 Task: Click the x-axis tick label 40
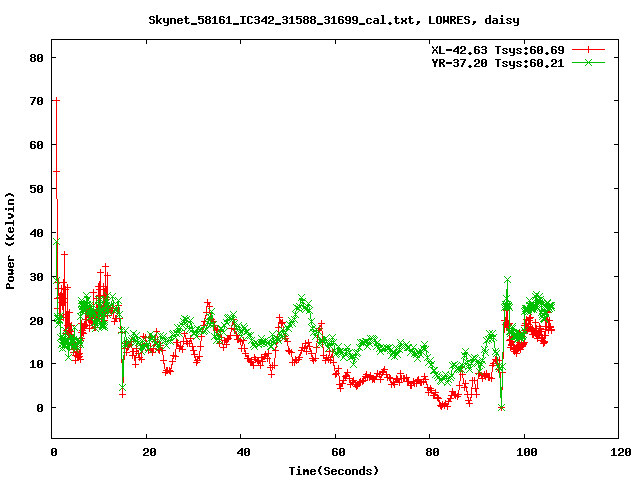pos(243,452)
